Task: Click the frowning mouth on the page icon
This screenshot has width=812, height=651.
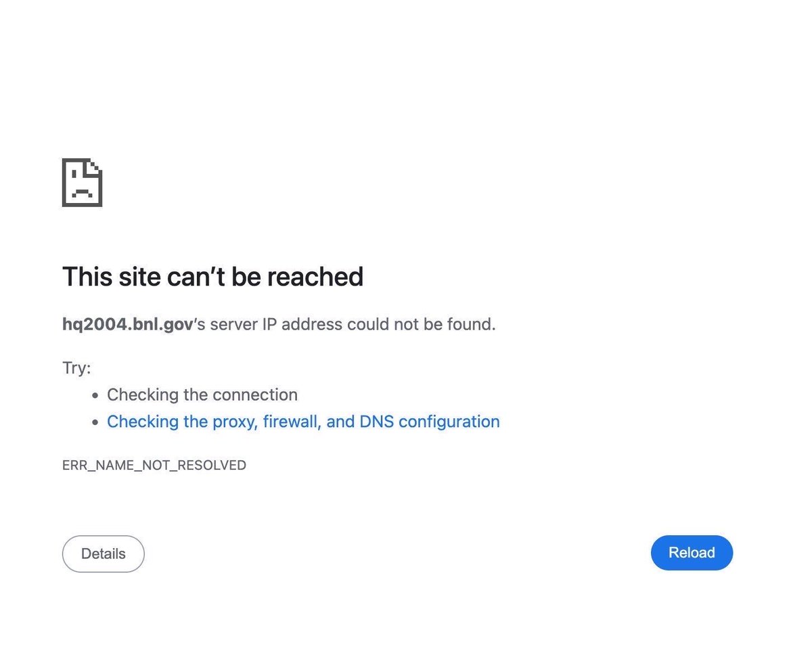Action: coord(82,193)
